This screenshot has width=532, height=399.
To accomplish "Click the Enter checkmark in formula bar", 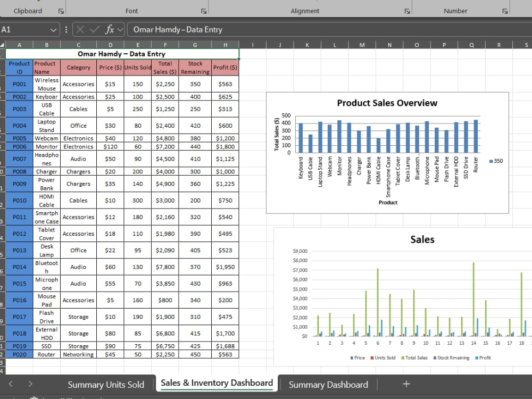I will [95, 29].
